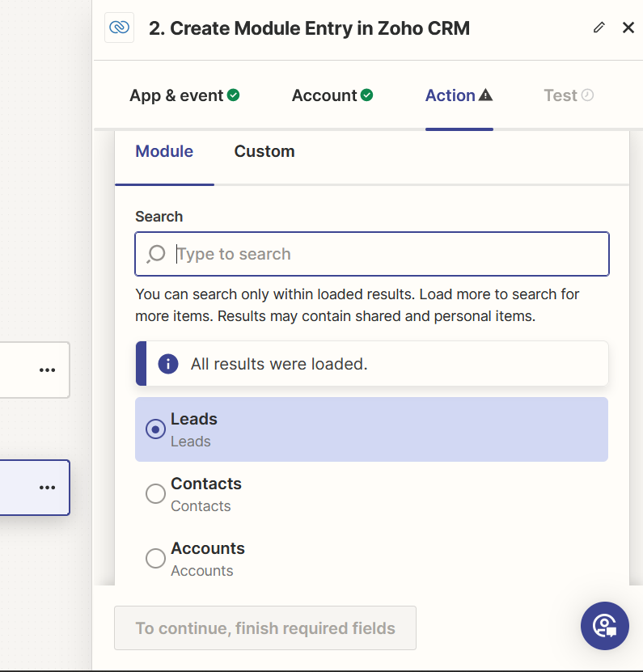
Task: Click the clock icon beside Test
Action: click(588, 95)
